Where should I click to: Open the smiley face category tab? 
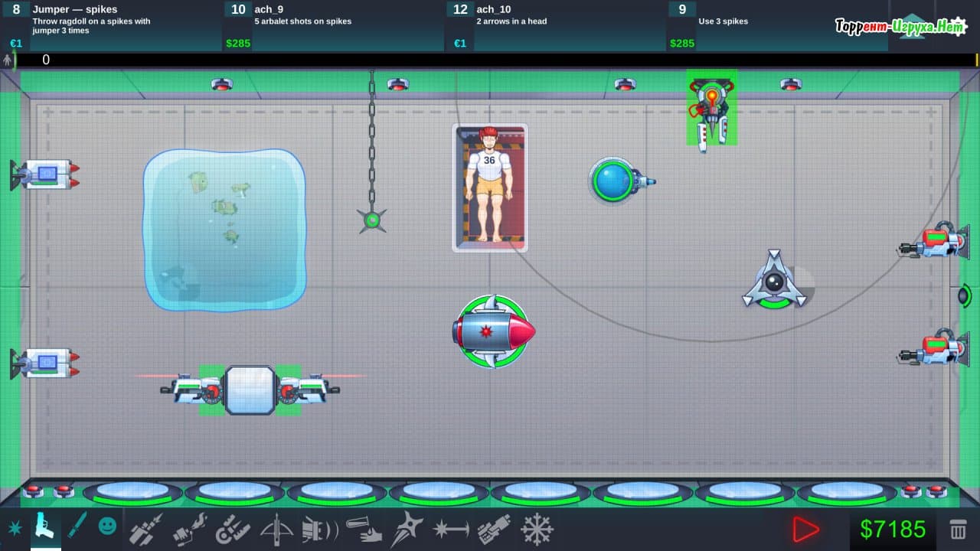coord(108,526)
